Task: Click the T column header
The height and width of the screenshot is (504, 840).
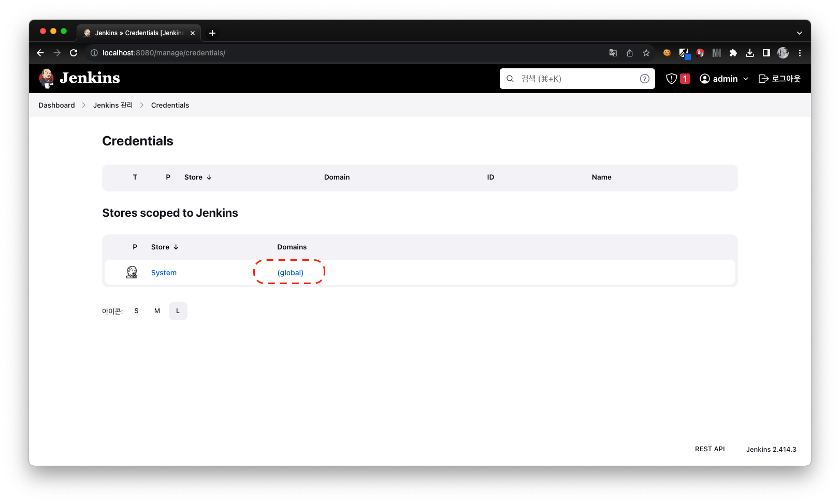Action: pos(135,177)
